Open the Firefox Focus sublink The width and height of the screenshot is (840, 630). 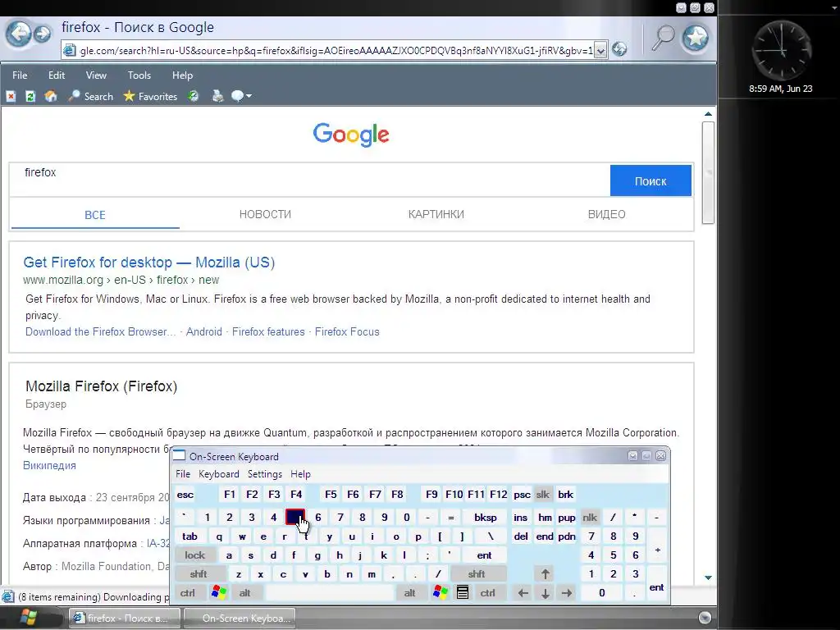click(x=347, y=331)
